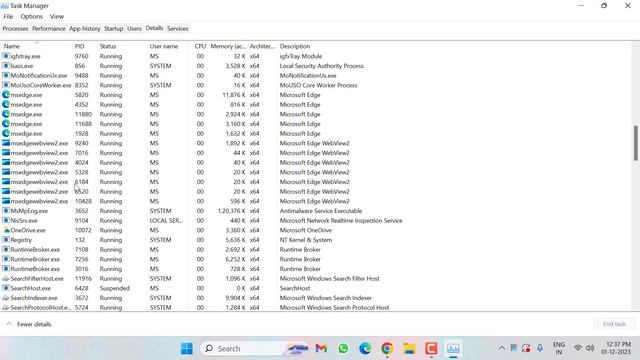
Task: Click the LOCAL SER... user name cell
Action: point(166,220)
